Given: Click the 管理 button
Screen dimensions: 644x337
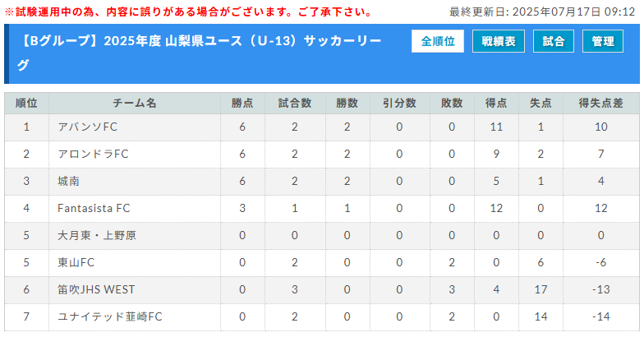Looking at the screenshot, I should tap(603, 41).
